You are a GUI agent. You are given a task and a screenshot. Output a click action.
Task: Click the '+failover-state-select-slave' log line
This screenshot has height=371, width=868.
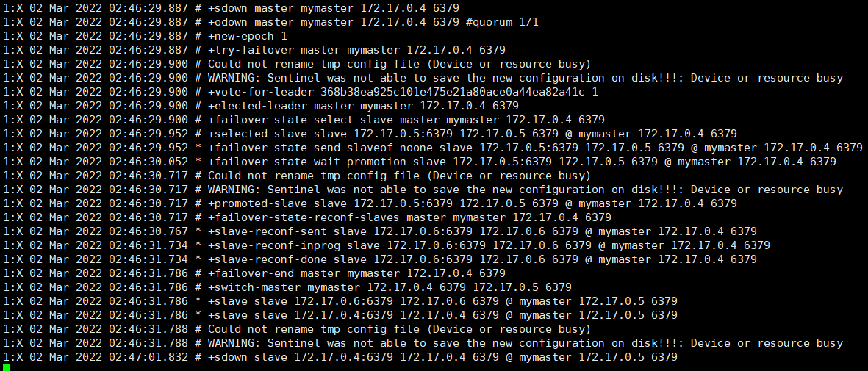tap(304, 120)
